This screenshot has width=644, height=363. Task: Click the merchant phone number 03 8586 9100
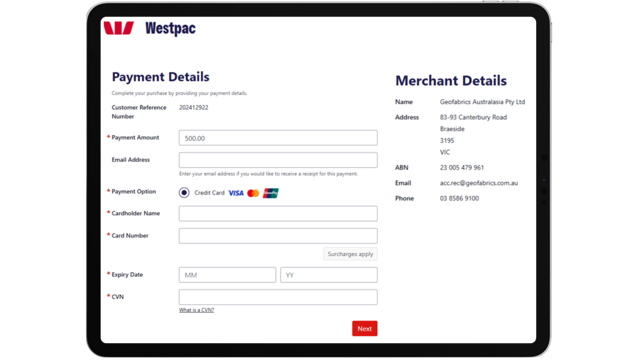(459, 198)
